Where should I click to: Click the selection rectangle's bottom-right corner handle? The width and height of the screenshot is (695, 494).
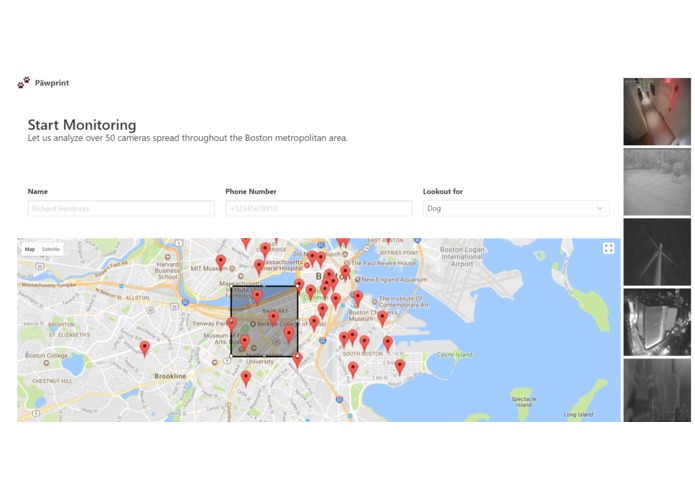point(297,356)
